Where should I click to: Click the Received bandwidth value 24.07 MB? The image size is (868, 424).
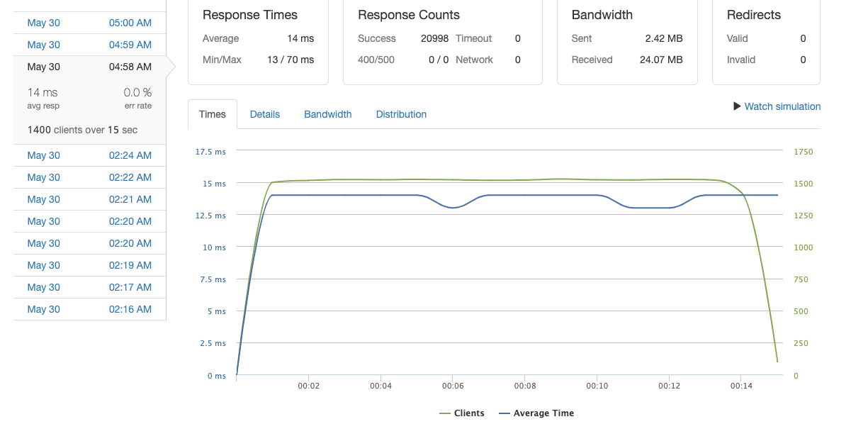[661, 60]
